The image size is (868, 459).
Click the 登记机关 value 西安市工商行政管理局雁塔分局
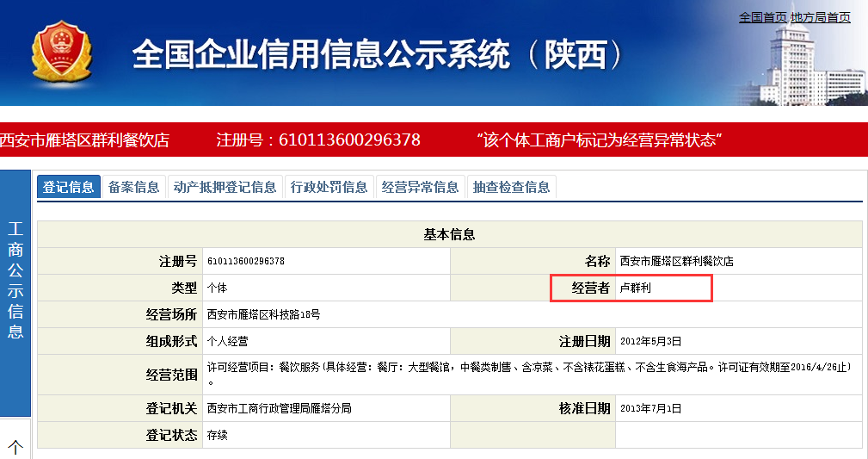(279, 408)
